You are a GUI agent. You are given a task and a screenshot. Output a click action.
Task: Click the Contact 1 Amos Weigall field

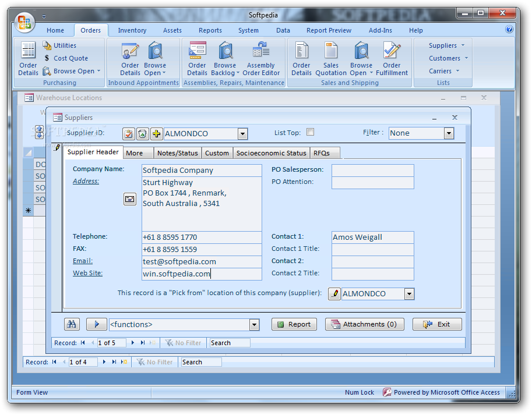[372, 237]
